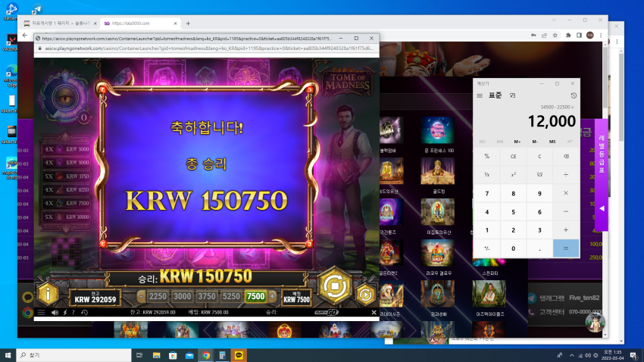Viewport: 644px width, 362px height.
Task: Click the calculator 0 key
Action: click(x=513, y=248)
